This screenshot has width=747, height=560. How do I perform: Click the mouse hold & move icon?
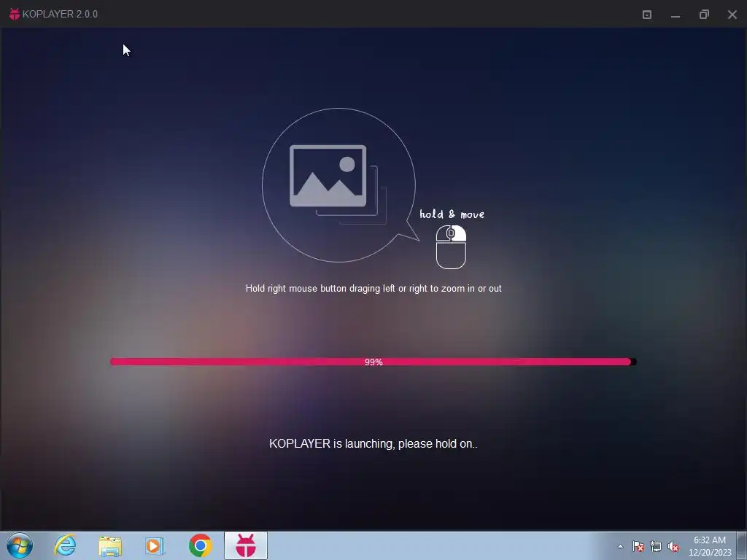(451, 247)
